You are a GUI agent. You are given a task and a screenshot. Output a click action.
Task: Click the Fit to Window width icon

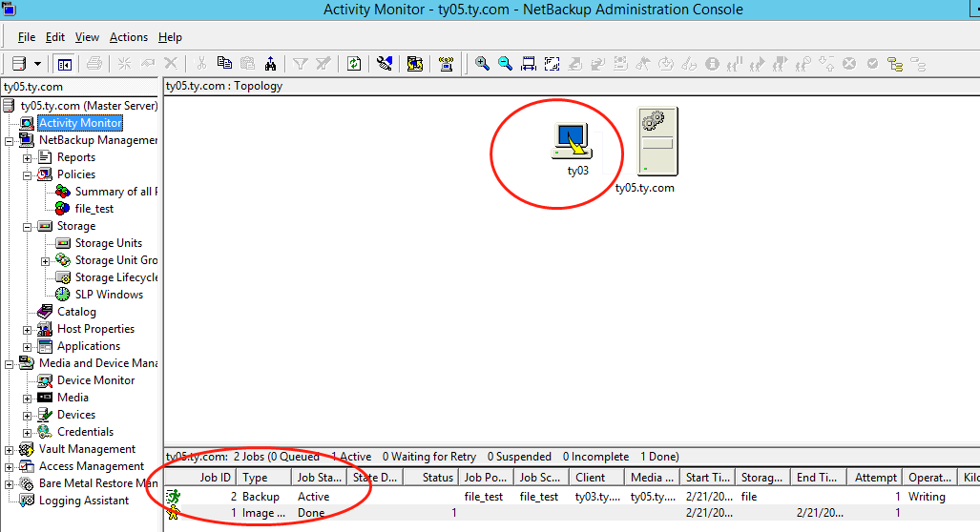[528, 63]
